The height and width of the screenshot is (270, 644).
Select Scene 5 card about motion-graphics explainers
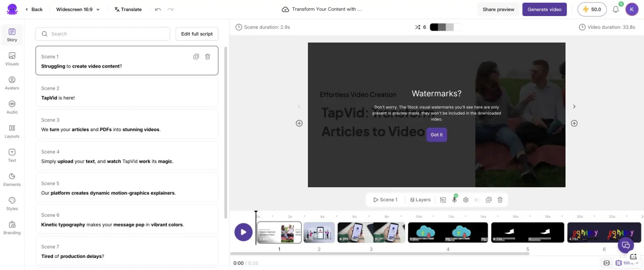pos(127,188)
